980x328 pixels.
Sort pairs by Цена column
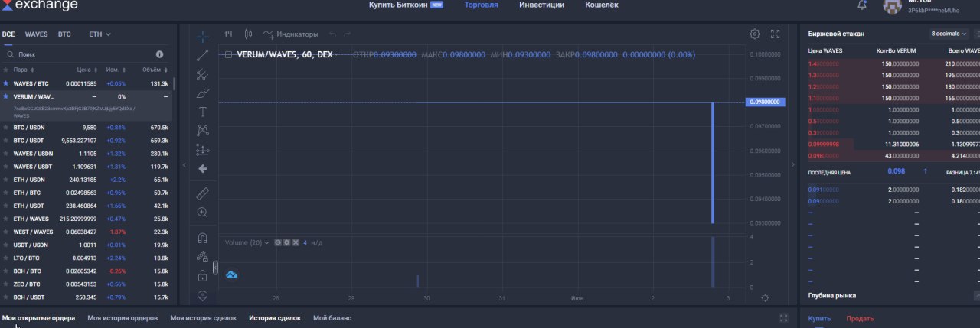86,70
